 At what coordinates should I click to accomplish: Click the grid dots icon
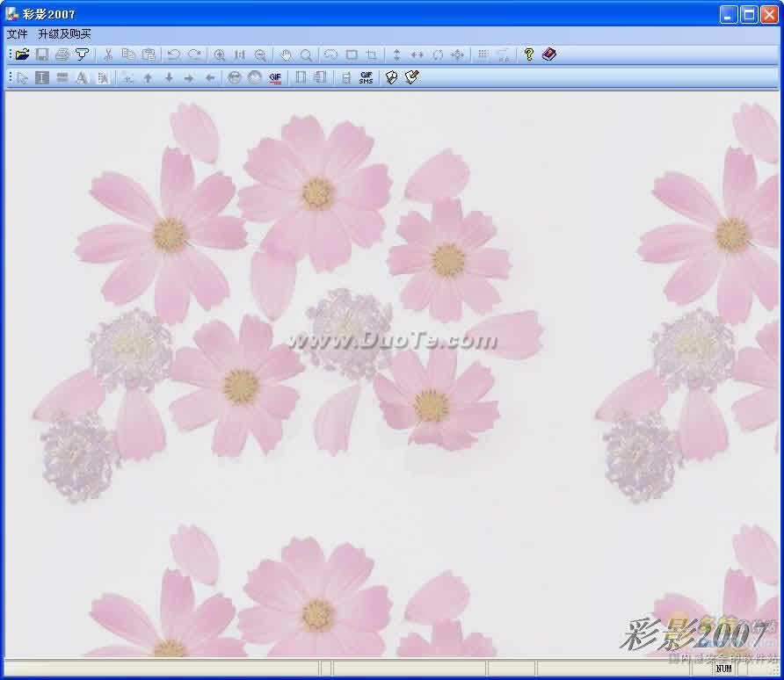coord(483,54)
